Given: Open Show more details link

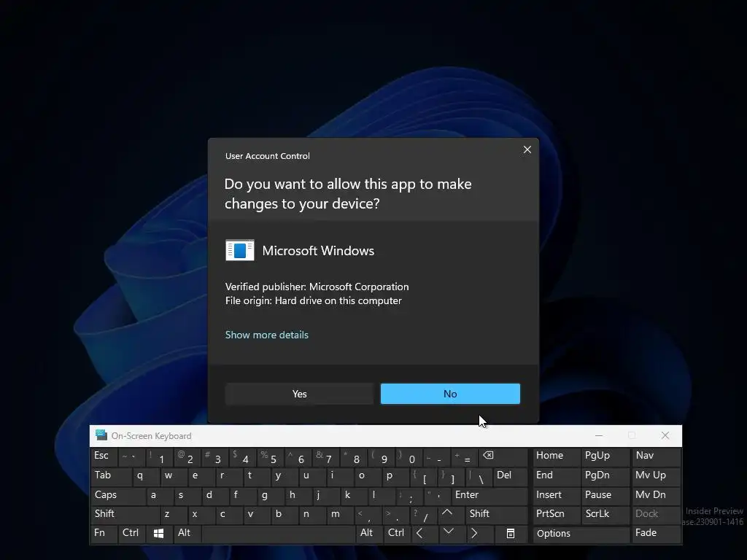Looking at the screenshot, I should (x=267, y=335).
